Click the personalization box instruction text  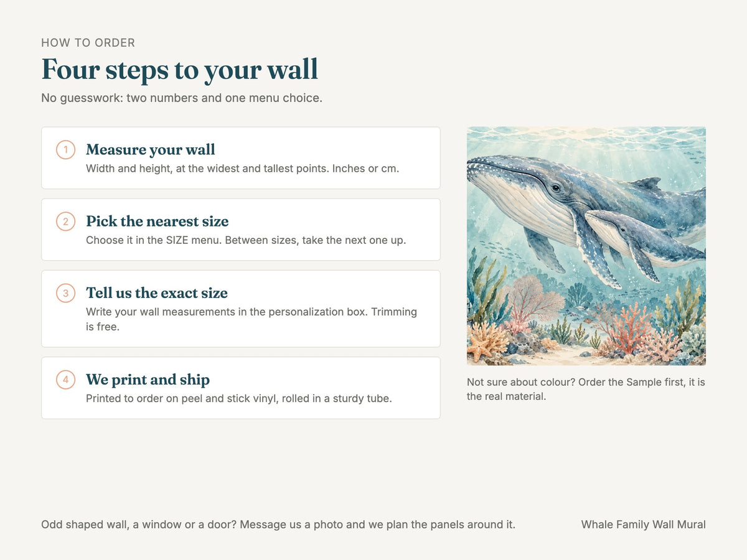[251, 319]
